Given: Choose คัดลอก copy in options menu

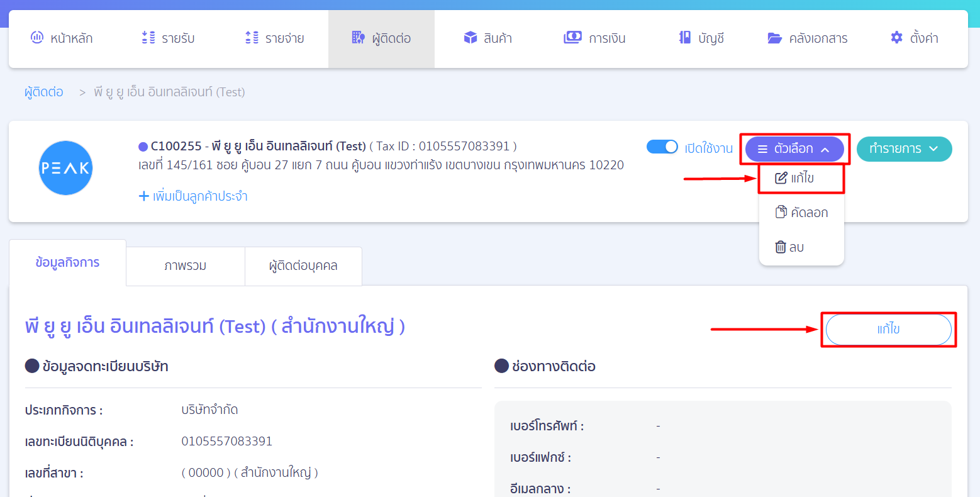Looking at the screenshot, I should (801, 213).
